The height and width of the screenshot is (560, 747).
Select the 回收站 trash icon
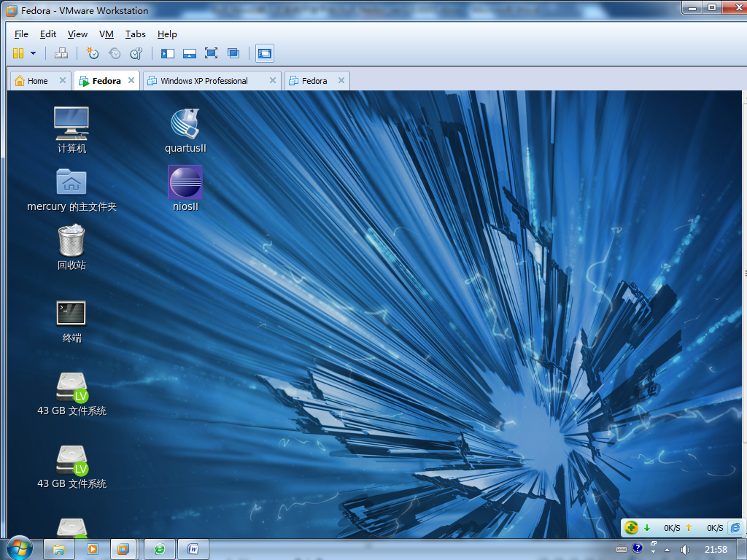(71, 248)
